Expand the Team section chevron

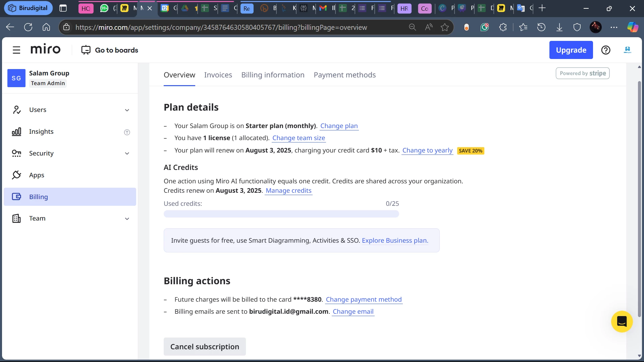127,219
